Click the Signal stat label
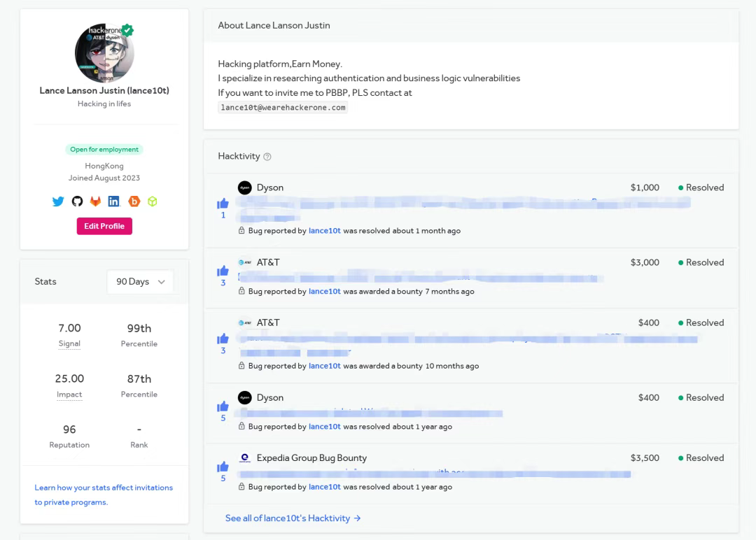Image resolution: width=756 pixels, height=540 pixels. [69, 343]
